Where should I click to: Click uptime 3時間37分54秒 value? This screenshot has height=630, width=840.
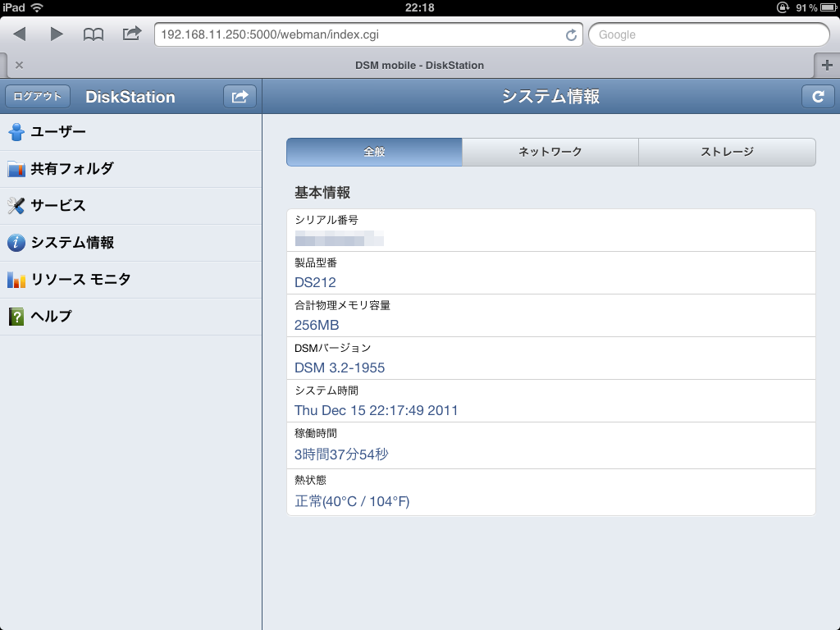click(x=341, y=454)
